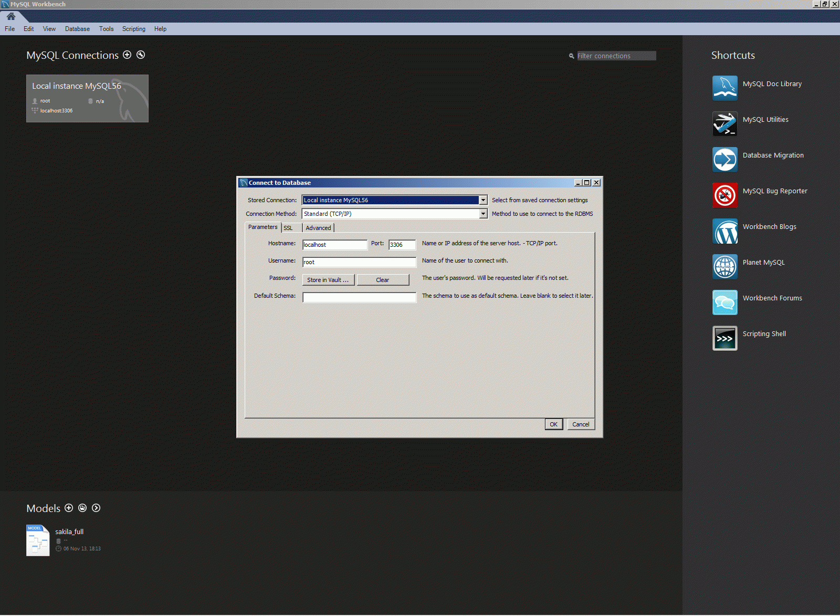Open the Planet MySQL globe icon
The image size is (840, 616).
pyautogui.click(x=725, y=267)
